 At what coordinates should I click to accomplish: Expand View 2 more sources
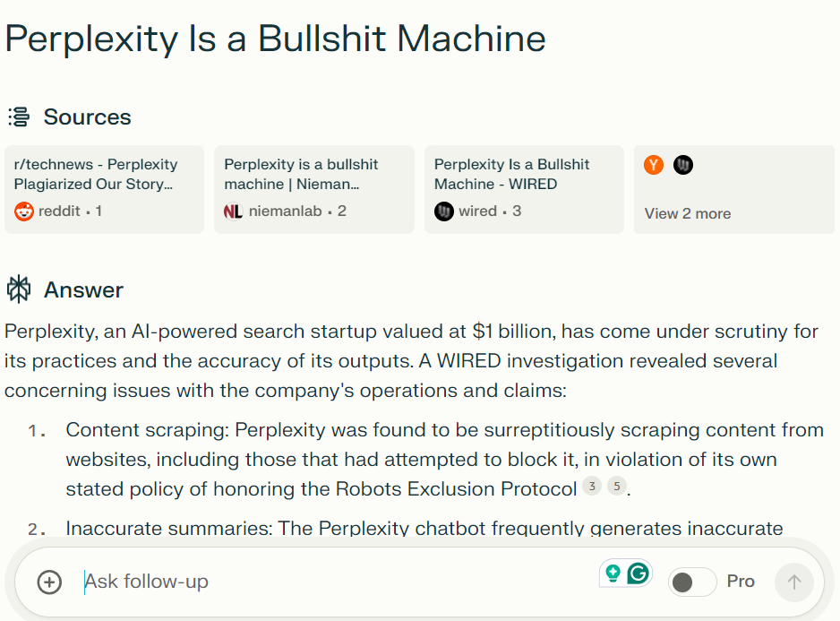pos(687,213)
